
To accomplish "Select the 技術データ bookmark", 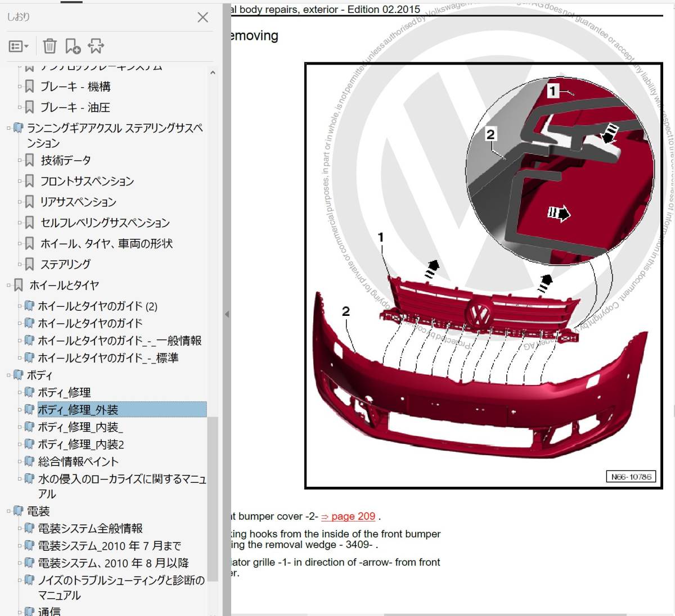I will pos(66,160).
